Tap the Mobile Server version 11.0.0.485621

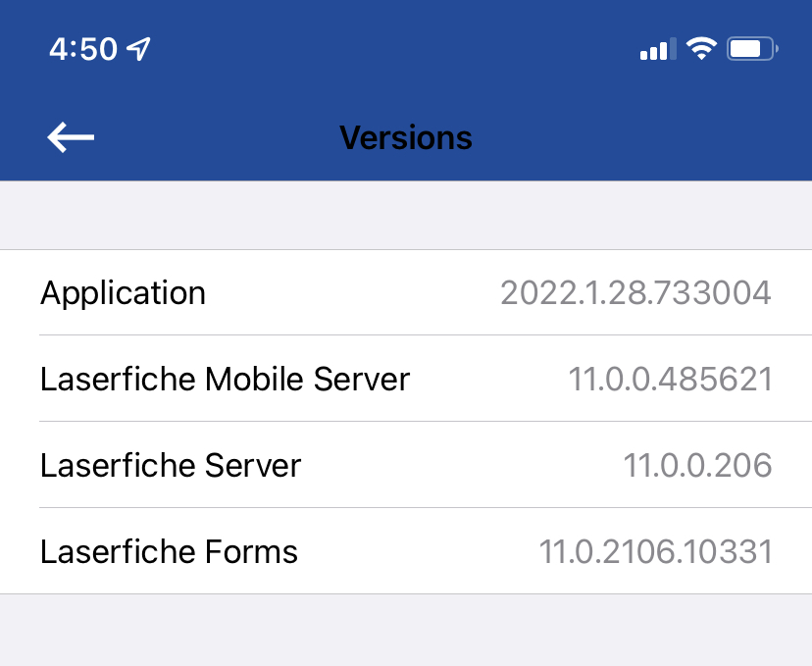click(x=670, y=379)
